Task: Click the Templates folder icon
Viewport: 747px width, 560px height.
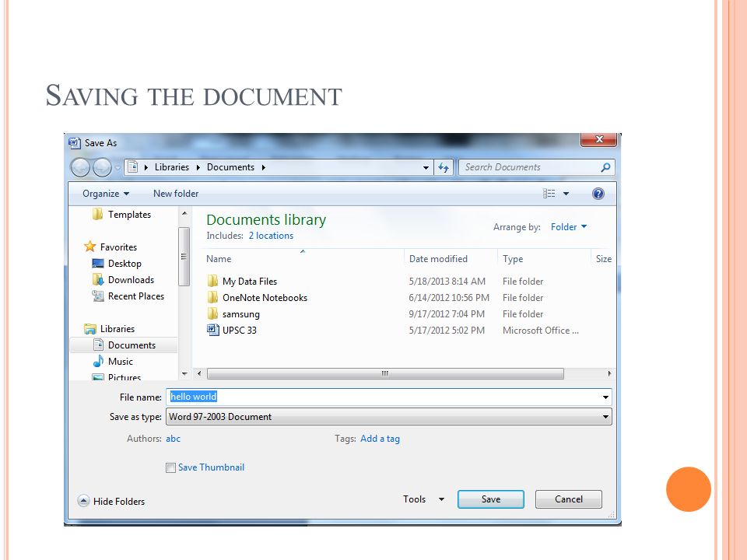Action: pyautogui.click(x=98, y=215)
